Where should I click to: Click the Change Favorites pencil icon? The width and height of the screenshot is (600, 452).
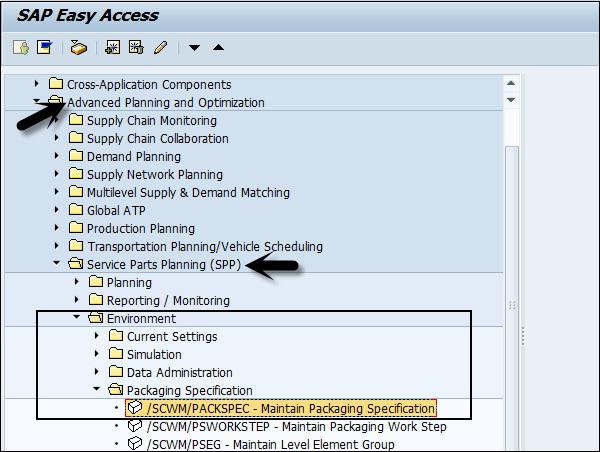(x=161, y=48)
